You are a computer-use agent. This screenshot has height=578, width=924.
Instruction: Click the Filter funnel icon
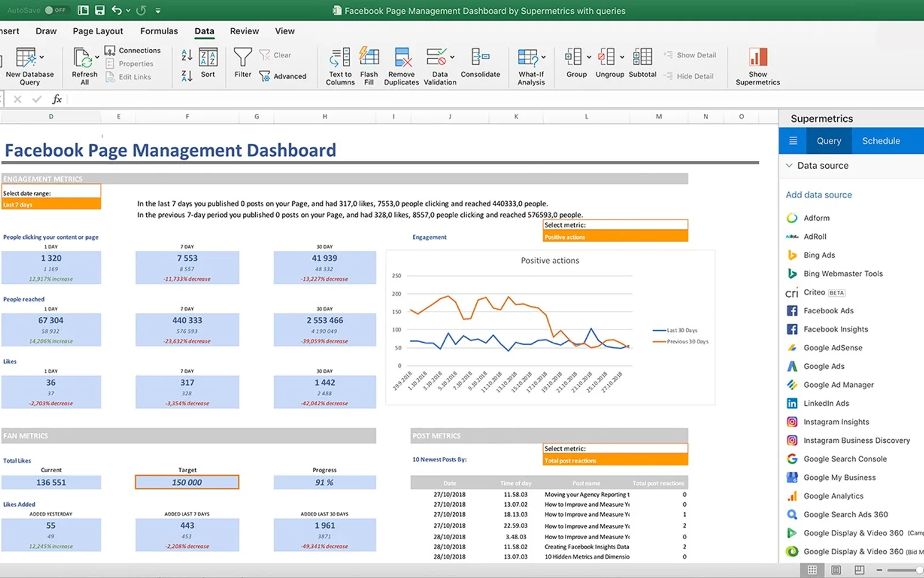pos(243,58)
